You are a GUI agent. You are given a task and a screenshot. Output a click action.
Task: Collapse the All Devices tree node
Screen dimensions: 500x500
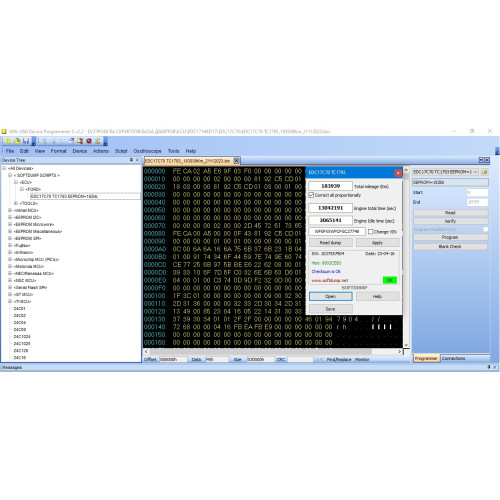tap(4, 168)
